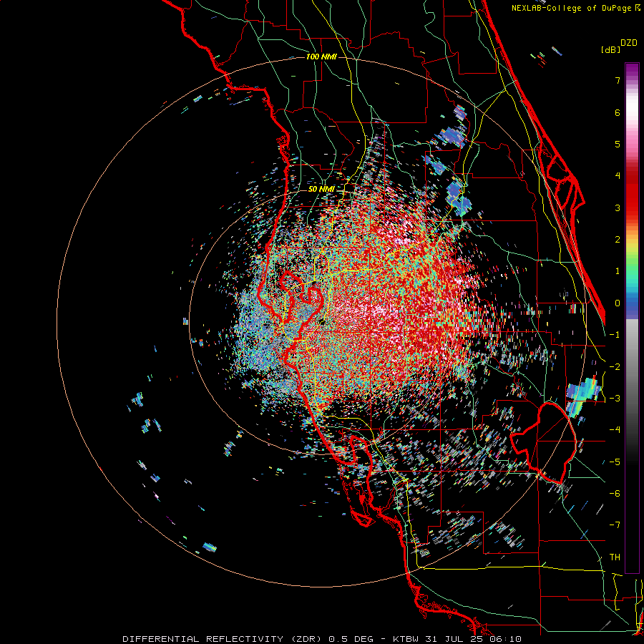Click the 1 tick label on color scale
The width and height of the screenshot is (644, 644).
pyautogui.click(x=618, y=271)
